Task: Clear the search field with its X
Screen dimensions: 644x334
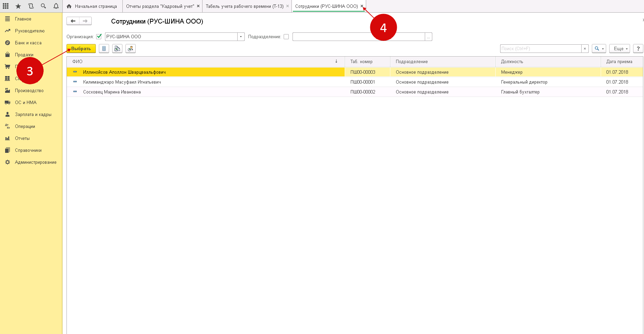Action: pyautogui.click(x=585, y=49)
